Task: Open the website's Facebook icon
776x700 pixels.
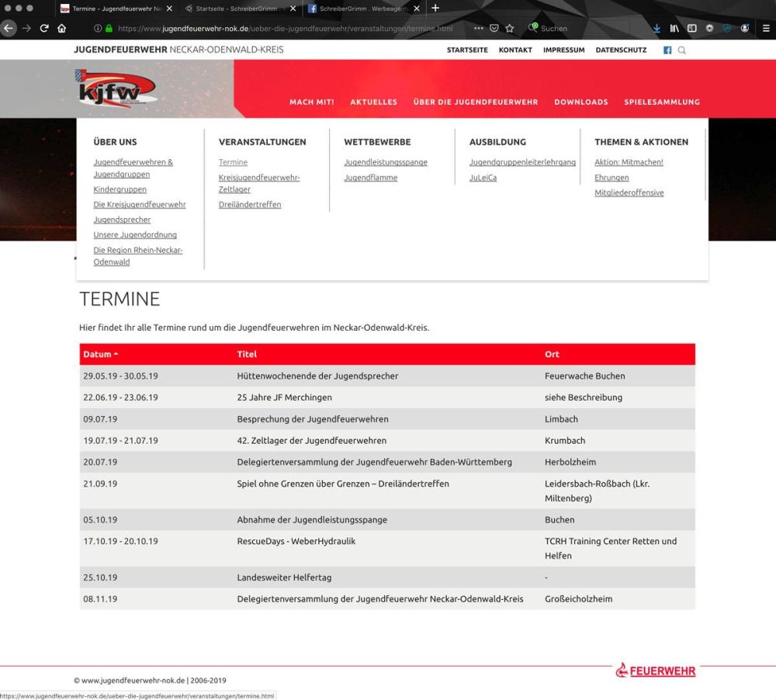Action: pyautogui.click(x=667, y=50)
